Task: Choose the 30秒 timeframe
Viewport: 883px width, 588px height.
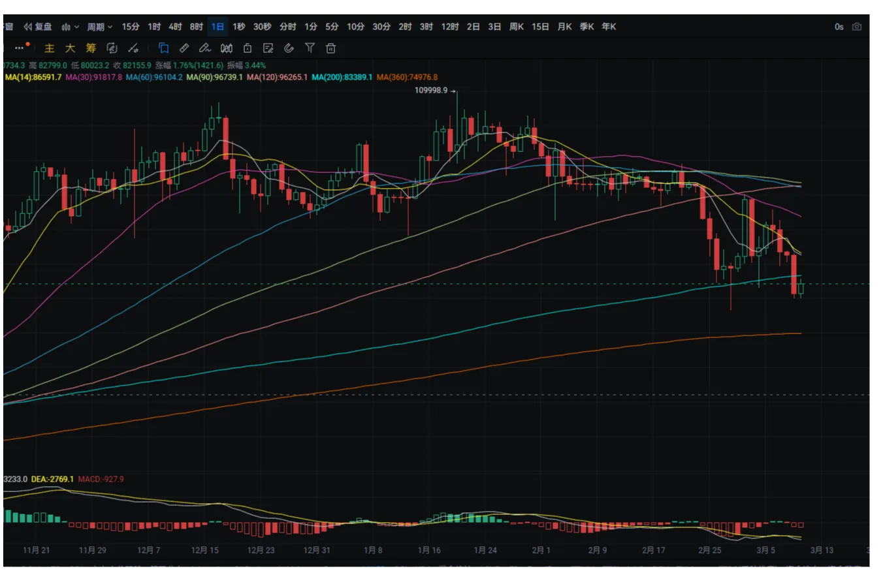Action: pyautogui.click(x=263, y=27)
